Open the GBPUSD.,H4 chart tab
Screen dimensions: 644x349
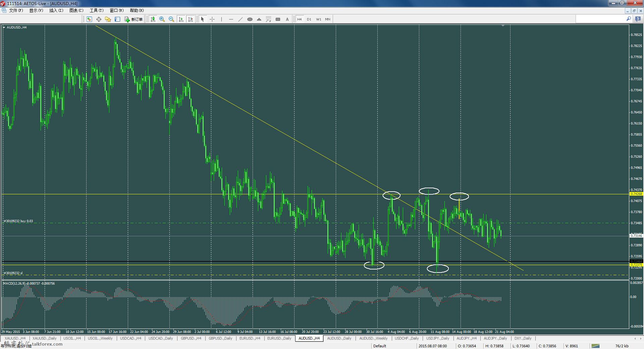click(x=191, y=338)
